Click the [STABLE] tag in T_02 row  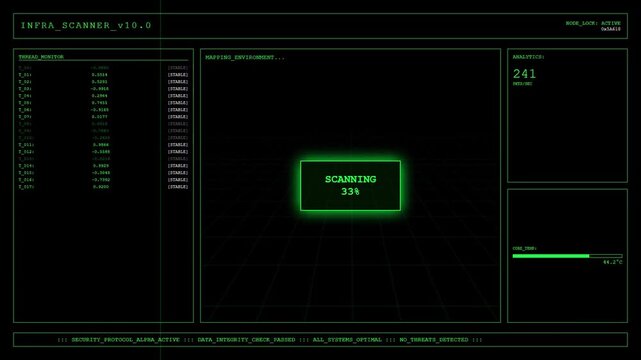pos(178,82)
